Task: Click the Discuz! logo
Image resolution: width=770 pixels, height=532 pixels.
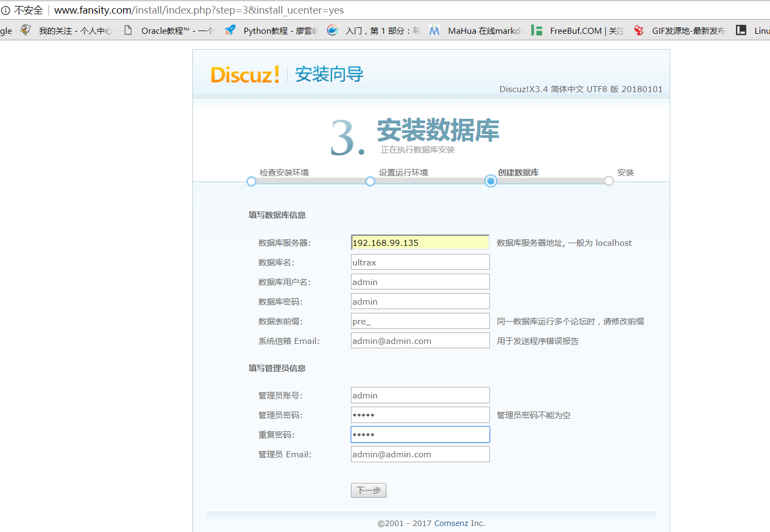Action: [x=245, y=75]
